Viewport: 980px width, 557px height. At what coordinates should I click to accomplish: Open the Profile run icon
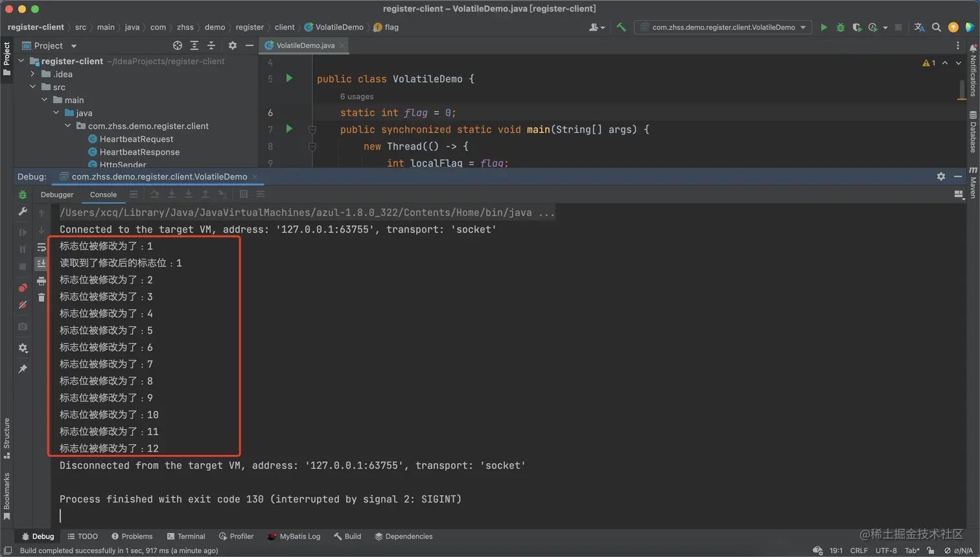point(873,27)
